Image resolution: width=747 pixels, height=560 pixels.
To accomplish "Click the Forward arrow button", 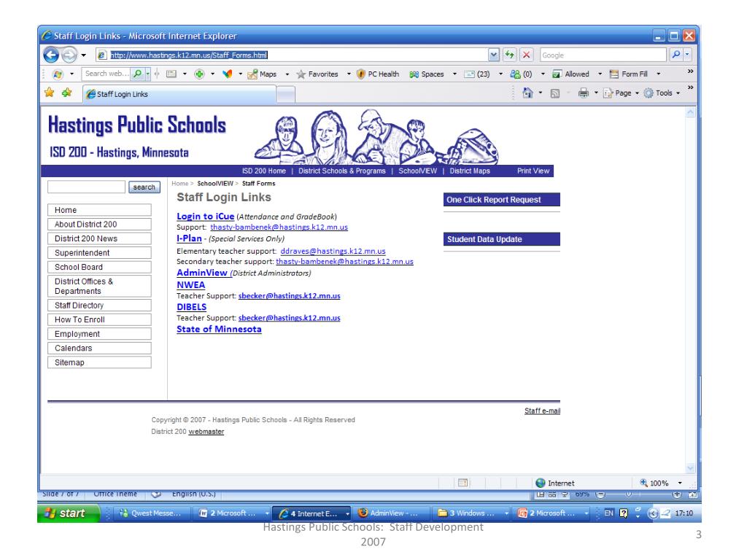I will tap(69, 55).
